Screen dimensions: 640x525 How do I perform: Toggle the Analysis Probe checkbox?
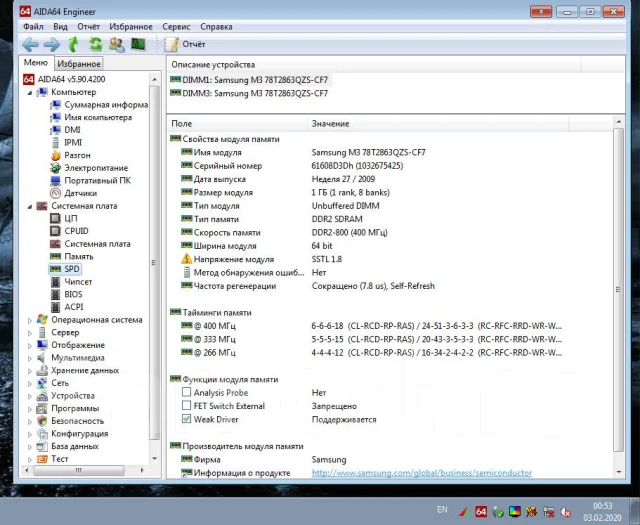[x=187, y=392]
